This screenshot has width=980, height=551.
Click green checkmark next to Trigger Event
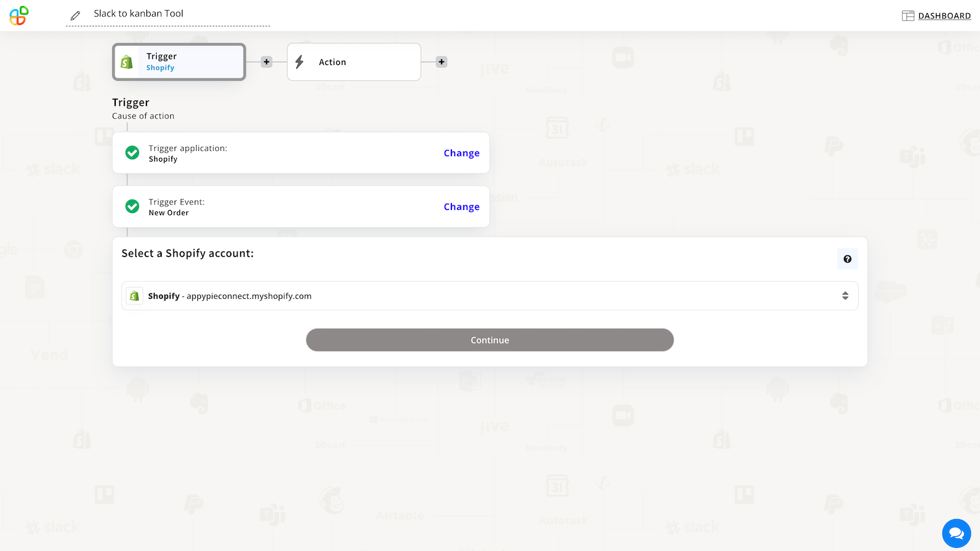[132, 207]
